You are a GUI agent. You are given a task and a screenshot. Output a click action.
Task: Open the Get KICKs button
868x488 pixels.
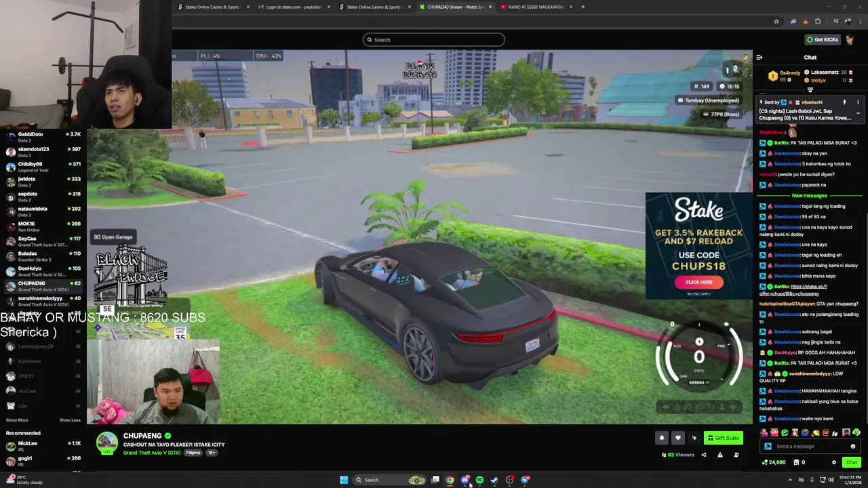822,39
